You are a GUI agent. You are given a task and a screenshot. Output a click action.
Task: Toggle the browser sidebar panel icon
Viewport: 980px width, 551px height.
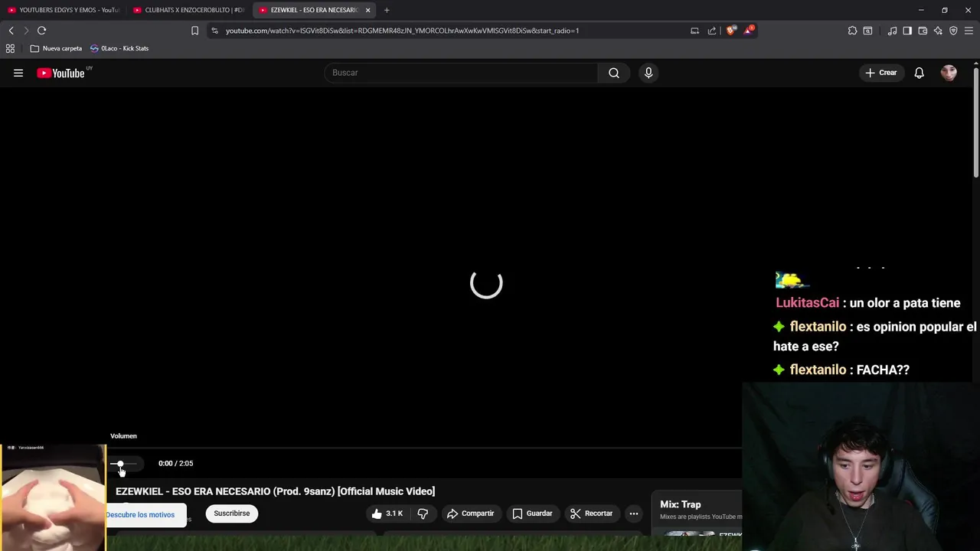coord(907,31)
